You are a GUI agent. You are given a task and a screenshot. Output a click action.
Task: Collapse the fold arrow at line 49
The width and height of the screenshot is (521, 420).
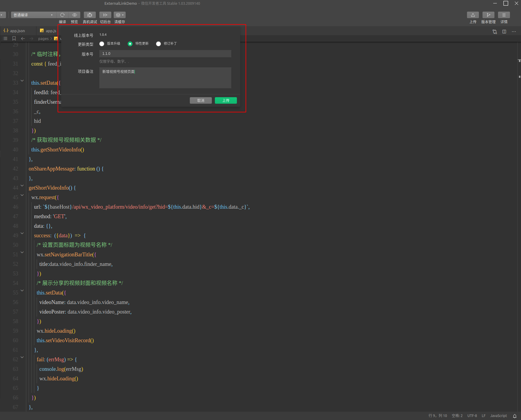click(22, 233)
